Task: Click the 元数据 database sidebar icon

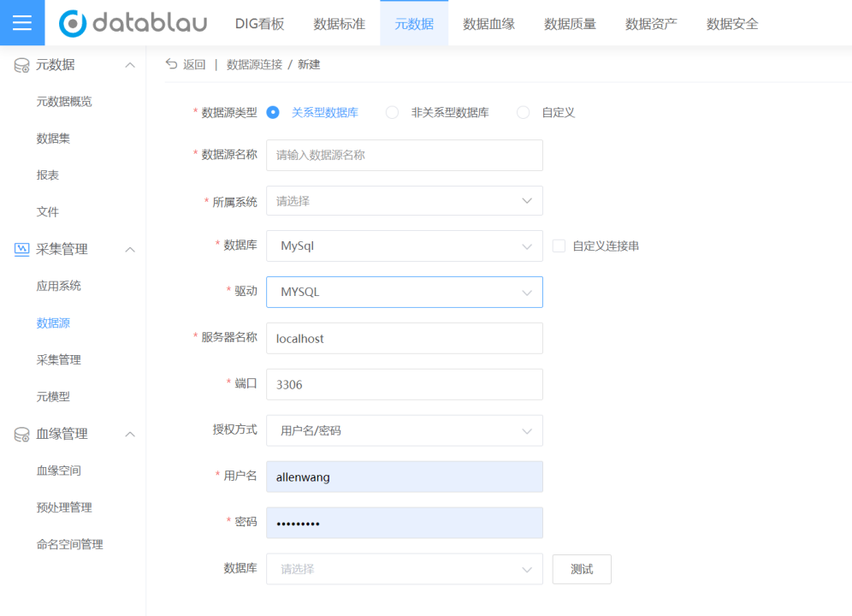Action: coord(21,65)
